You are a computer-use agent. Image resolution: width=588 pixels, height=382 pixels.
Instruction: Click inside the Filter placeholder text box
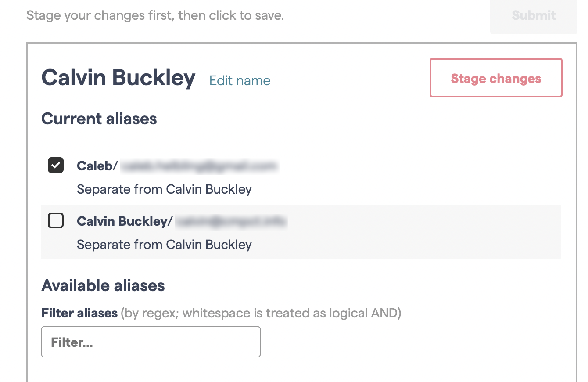[151, 342]
